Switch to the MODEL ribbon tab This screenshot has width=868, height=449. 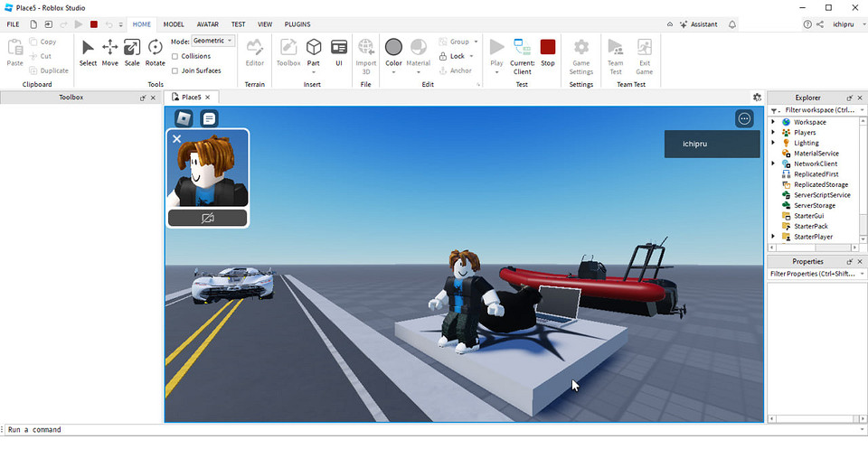pos(174,24)
